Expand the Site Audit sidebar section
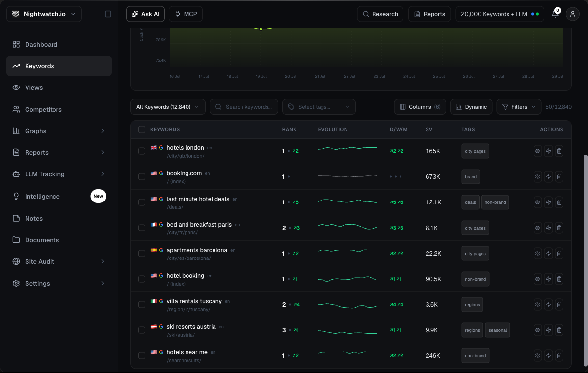The height and width of the screenshot is (373, 588). (103, 261)
